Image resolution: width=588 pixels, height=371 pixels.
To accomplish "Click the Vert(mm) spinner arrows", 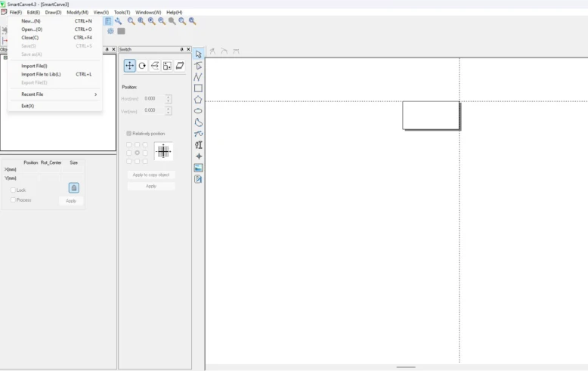I will pos(169,110).
